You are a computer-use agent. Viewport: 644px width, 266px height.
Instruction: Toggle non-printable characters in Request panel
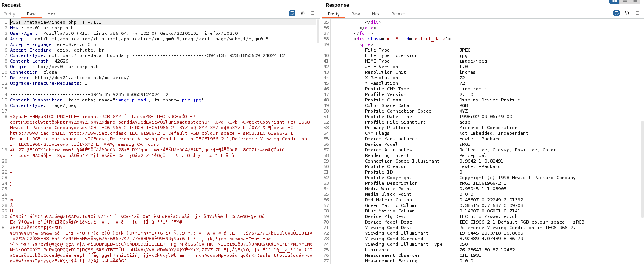coord(303,13)
